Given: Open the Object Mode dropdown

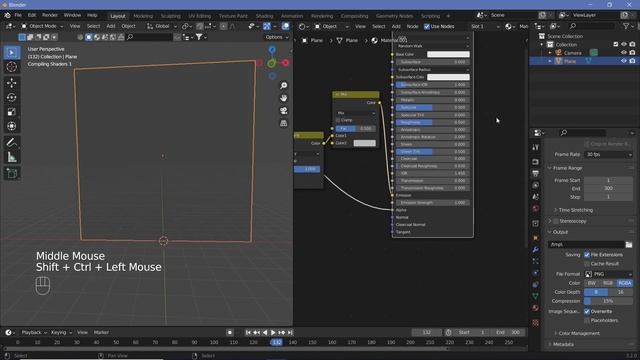Looking at the screenshot, I should coord(42,26).
